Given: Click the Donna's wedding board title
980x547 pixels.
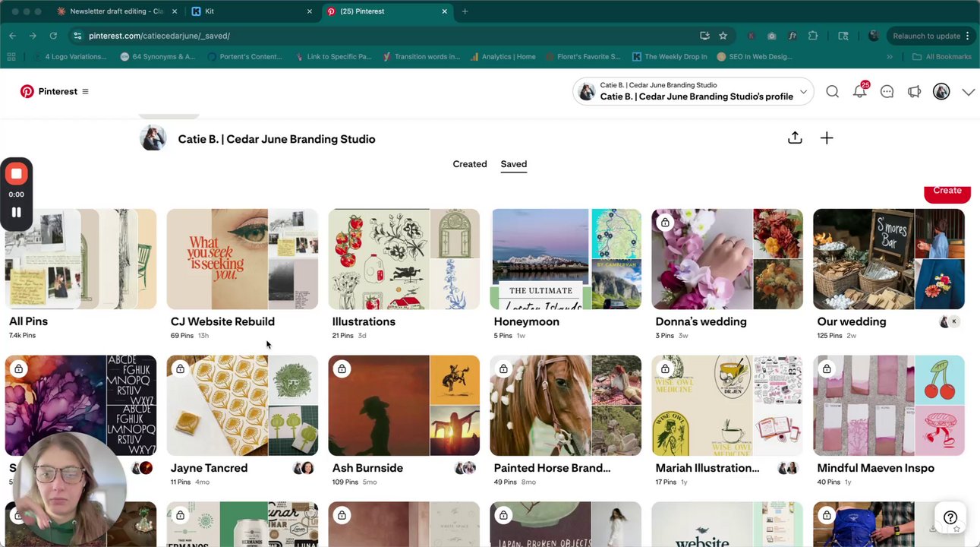Looking at the screenshot, I should click(701, 321).
